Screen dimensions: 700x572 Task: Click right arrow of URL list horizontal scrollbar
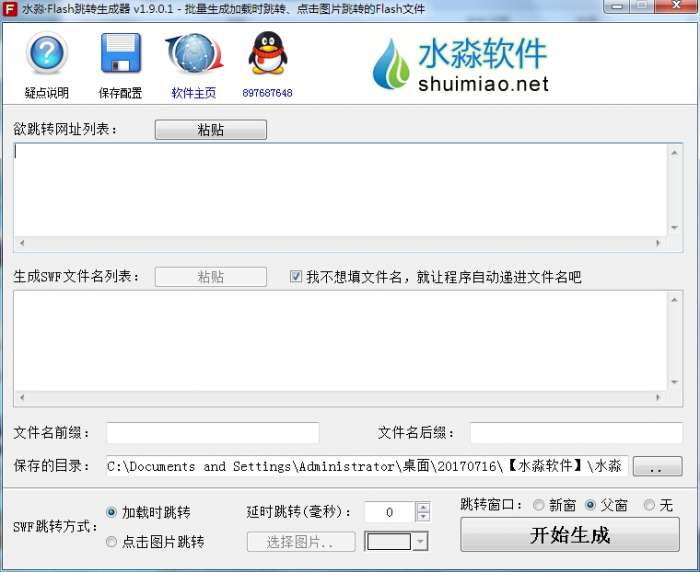coord(658,243)
